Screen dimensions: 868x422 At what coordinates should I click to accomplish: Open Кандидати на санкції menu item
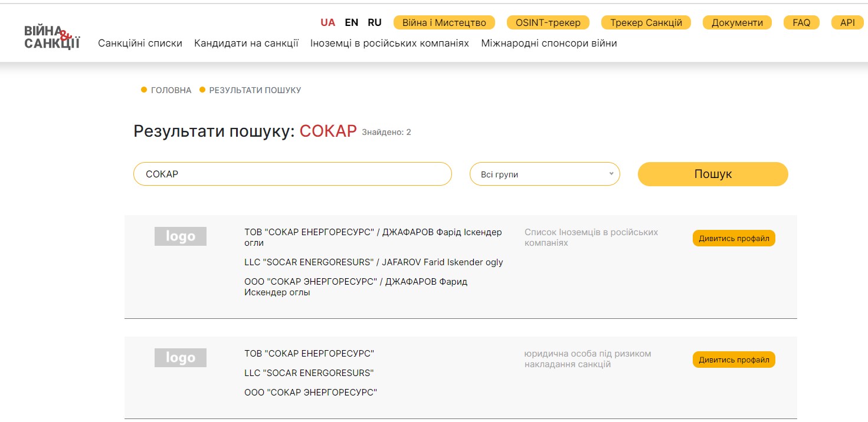(246, 43)
